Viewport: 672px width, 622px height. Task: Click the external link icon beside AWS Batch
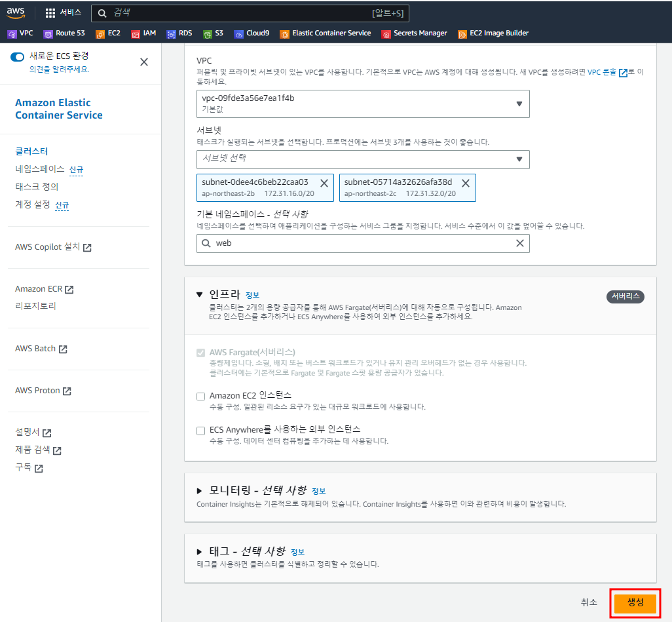pyautogui.click(x=63, y=349)
